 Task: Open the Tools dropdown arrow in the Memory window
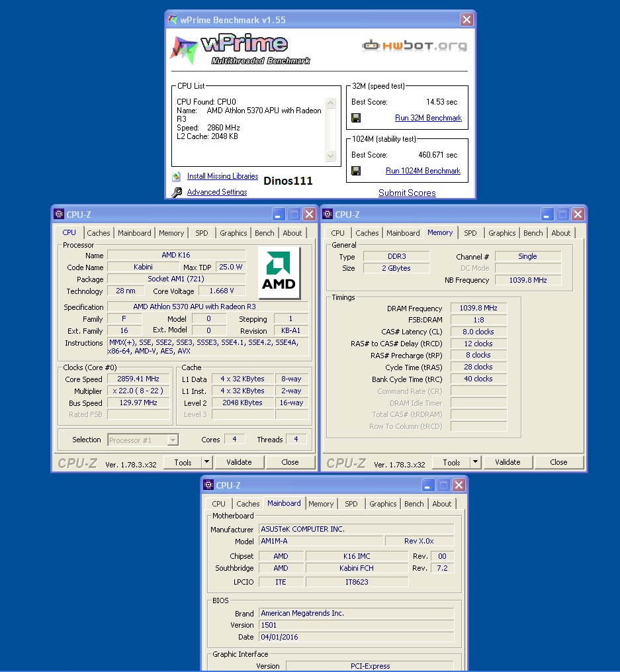click(475, 462)
